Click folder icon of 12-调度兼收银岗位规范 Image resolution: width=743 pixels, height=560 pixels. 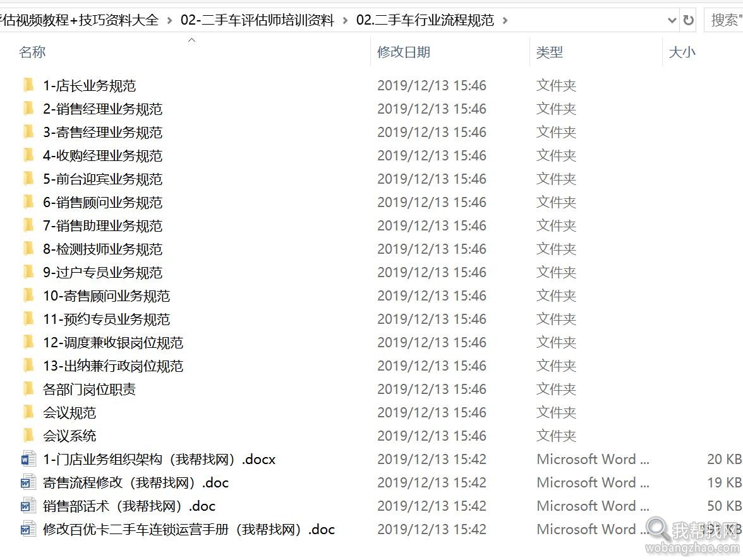tap(28, 342)
